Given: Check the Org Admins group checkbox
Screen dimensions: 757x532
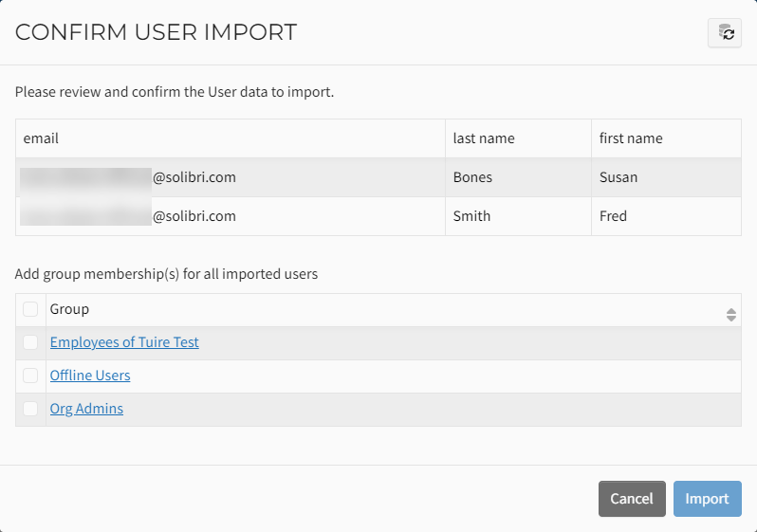Looking at the screenshot, I should [x=30, y=409].
